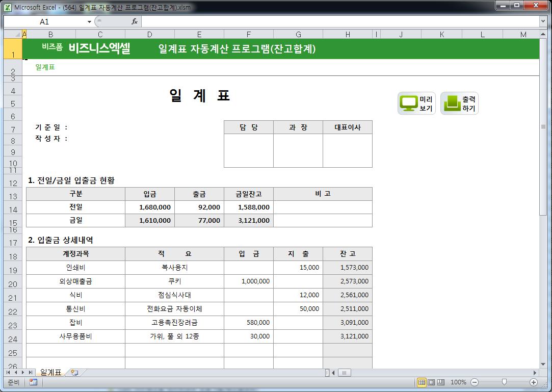Image resolution: width=552 pixels, height=392 pixels.
Task: Select the 일계표 sheet tab
Action: pyautogui.click(x=50, y=372)
